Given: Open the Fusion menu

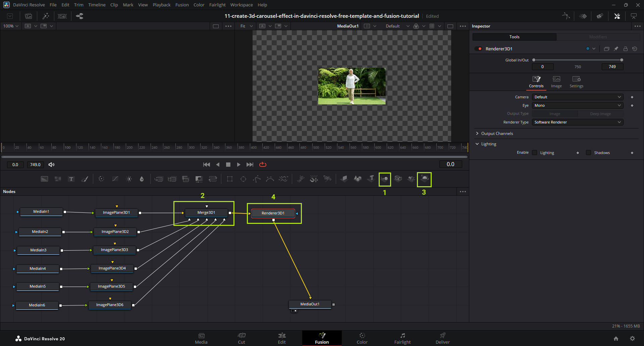Looking at the screenshot, I should click(182, 5).
